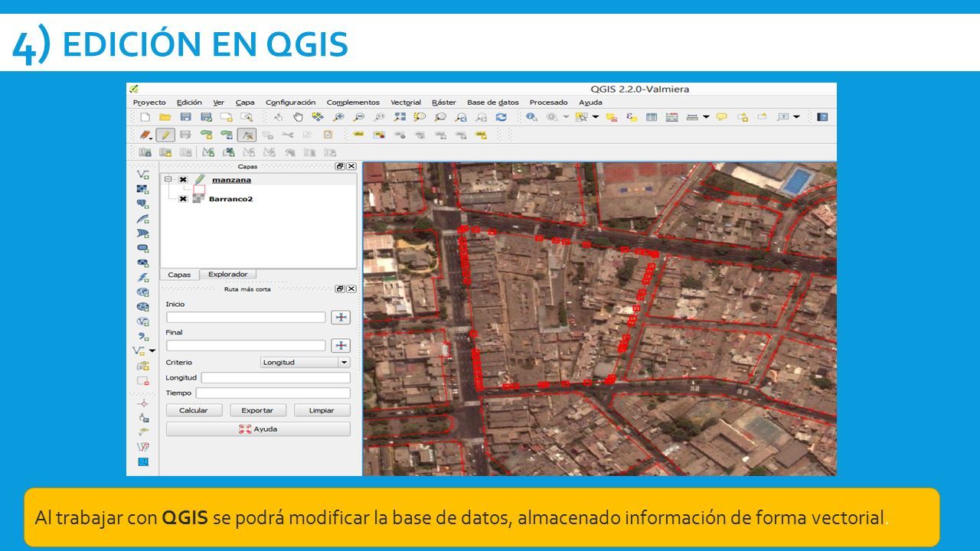Open the Proyecto menu
980x551 pixels.
point(149,103)
